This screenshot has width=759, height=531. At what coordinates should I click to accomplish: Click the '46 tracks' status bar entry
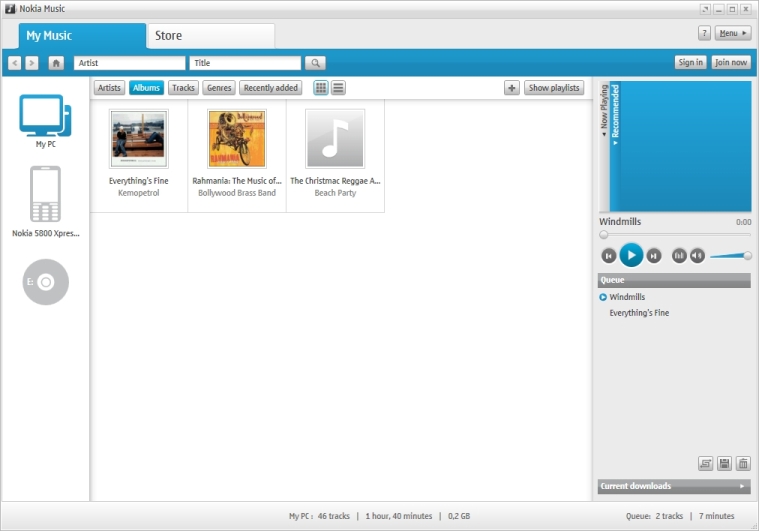[334, 516]
